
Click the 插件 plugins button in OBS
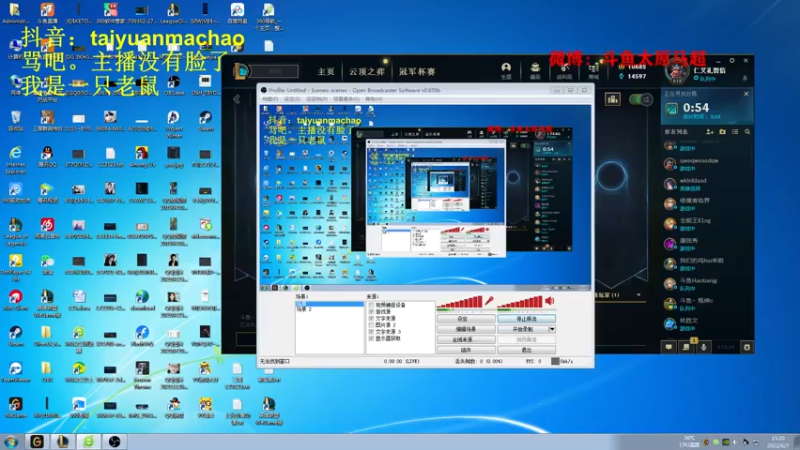click(x=466, y=350)
